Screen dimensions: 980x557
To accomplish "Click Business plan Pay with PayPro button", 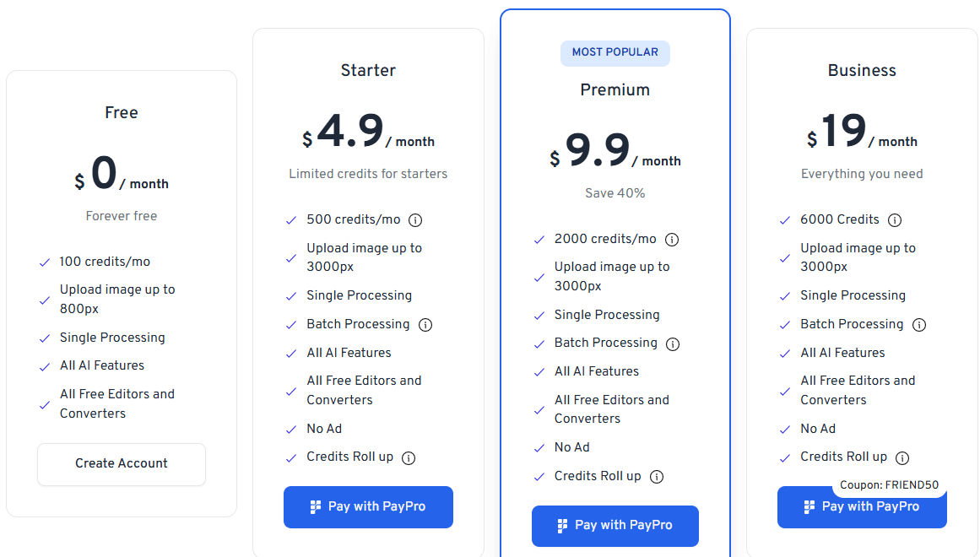I will click(862, 507).
